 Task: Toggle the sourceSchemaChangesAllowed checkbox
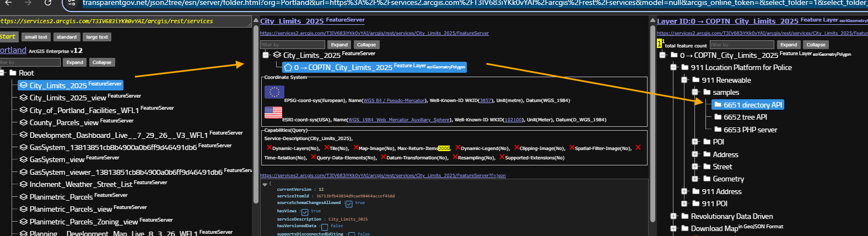[349, 204]
